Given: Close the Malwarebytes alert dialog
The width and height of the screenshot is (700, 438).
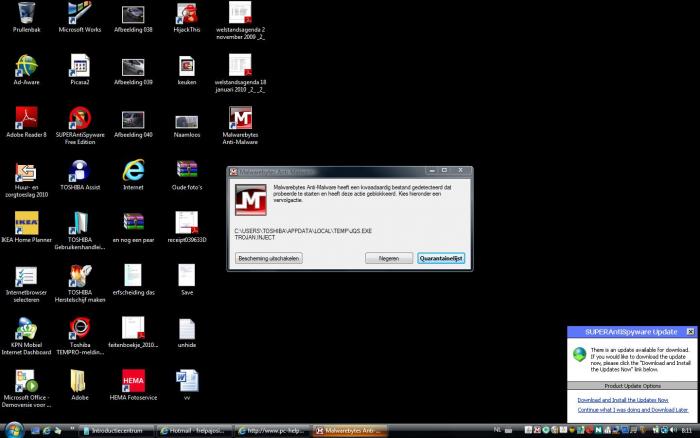Looking at the screenshot, I should 460,171.
